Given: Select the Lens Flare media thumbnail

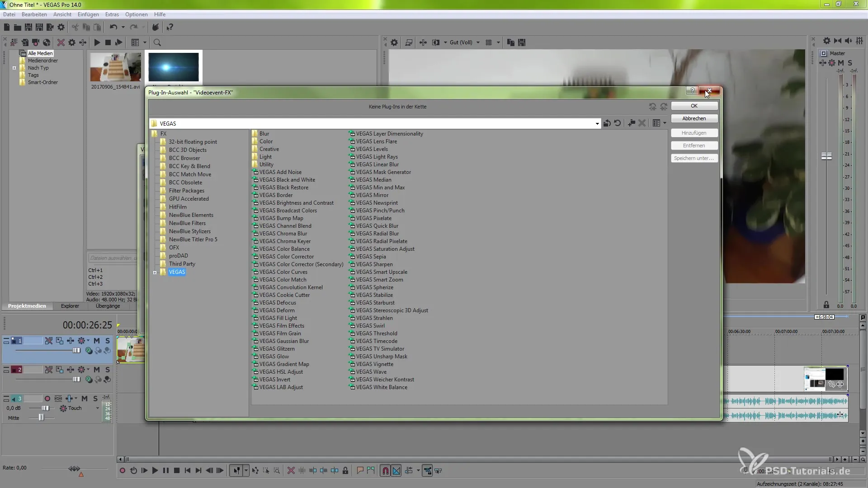Looking at the screenshot, I should [x=174, y=67].
